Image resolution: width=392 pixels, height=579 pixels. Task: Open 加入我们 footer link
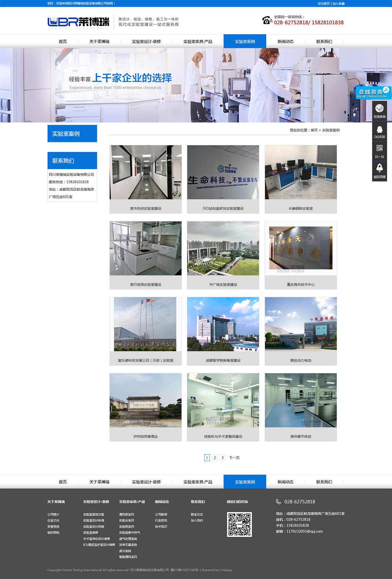[x=197, y=520]
